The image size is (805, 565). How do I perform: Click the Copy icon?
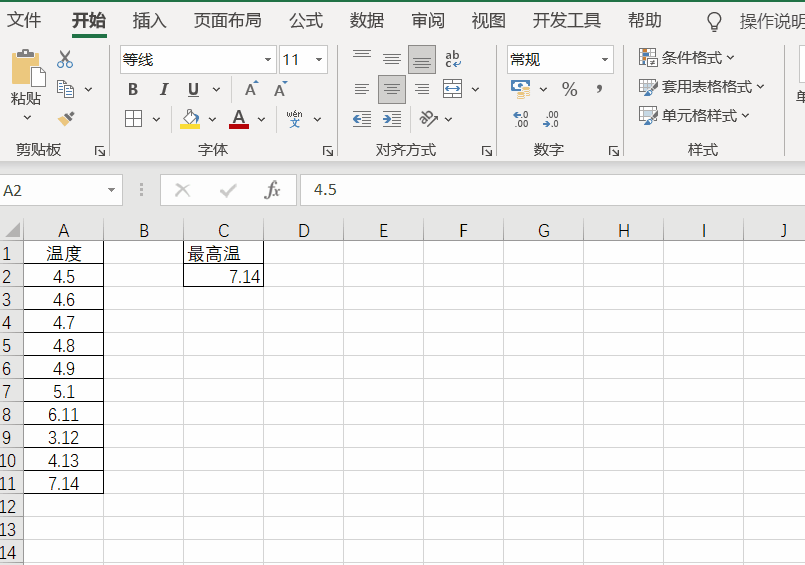click(65, 89)
